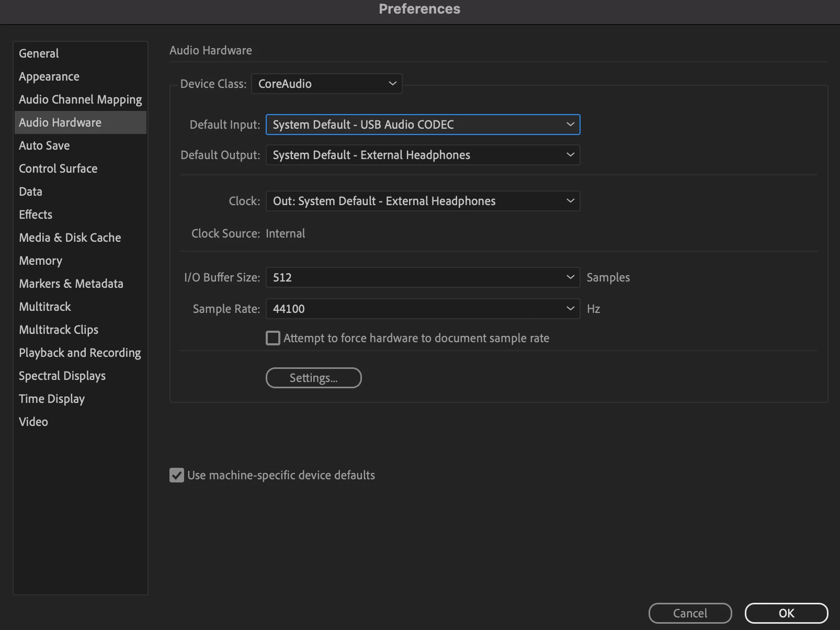Image resolution: width=840 pixels, height=630 pixels.
Task: Expand the Default Input device dropdown
Action: (423, 125)
